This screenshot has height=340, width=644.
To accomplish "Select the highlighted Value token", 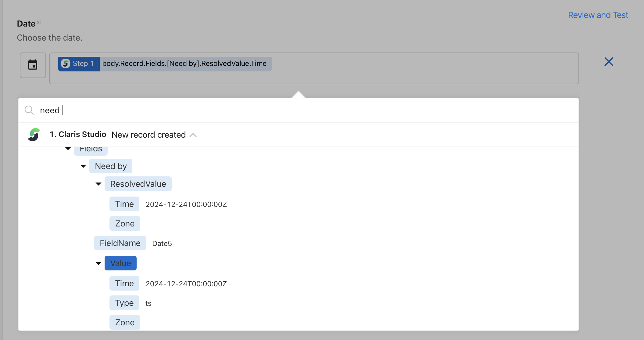I will [120, 263].
